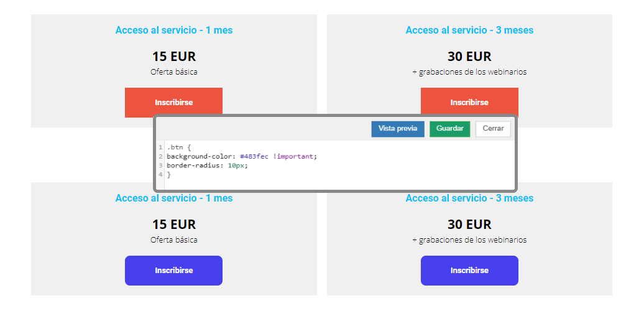Click the blue rounded Inscribirse button under 30 EUR
Image resolution: width=644 pixels, height=321 pixels.
point(469,271)
